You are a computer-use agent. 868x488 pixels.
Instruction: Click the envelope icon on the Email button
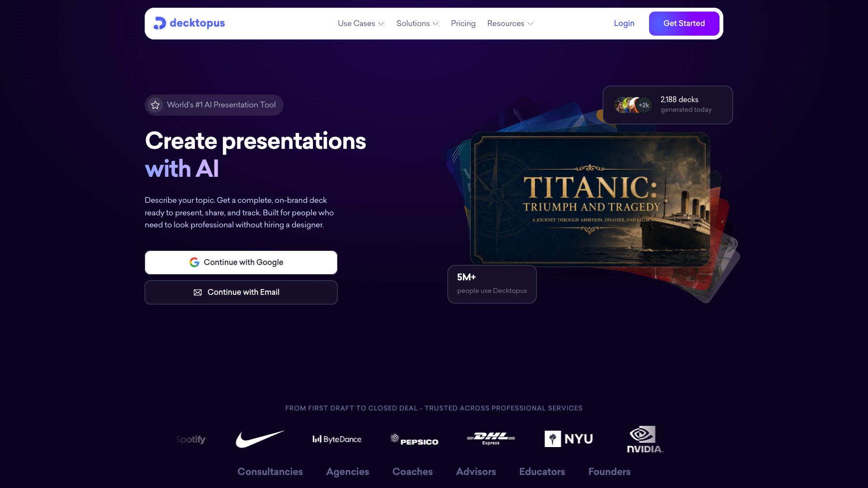point(198,292)
